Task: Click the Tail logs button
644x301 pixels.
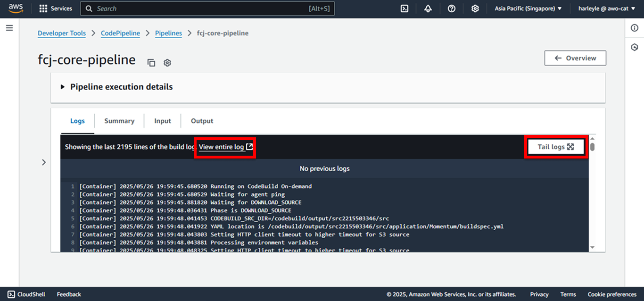Action: click(x=556, y=147)
